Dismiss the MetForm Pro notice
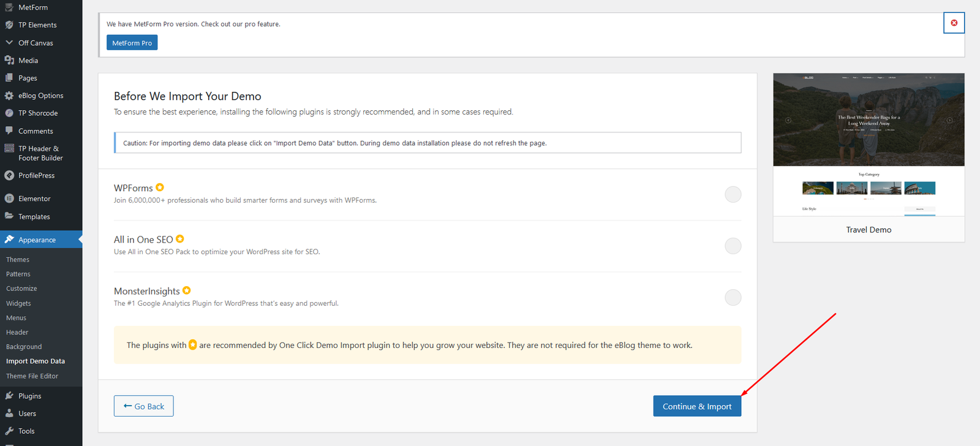980x446 pixels. click(954, 23)
